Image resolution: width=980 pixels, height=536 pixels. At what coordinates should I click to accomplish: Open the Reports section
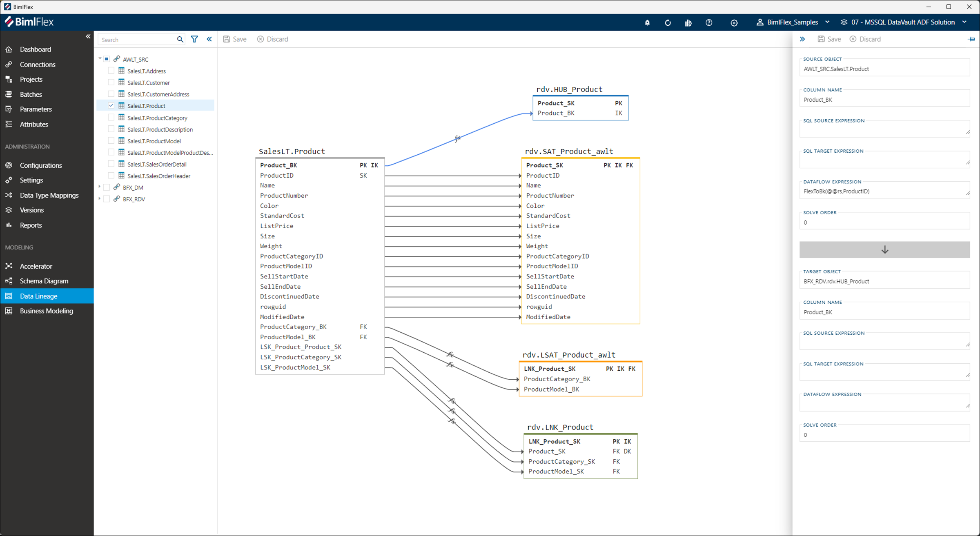point(31,225)
